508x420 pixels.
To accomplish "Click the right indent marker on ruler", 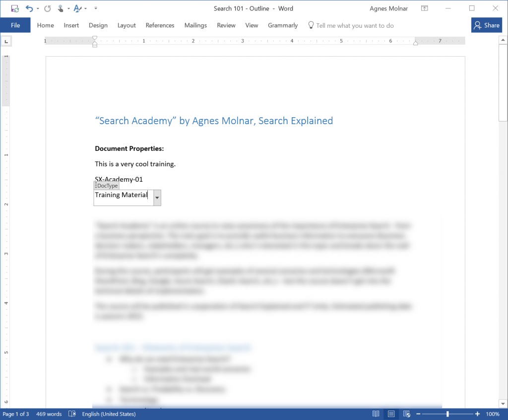I will [x=415, y=43].
